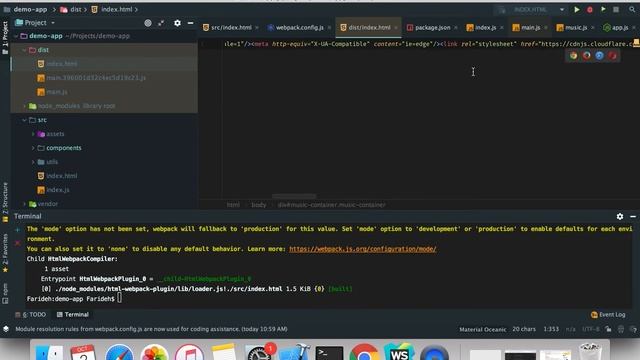640x360 pixels.
Task: Hide the Project panel with minus icon
Action: (190, 23)
